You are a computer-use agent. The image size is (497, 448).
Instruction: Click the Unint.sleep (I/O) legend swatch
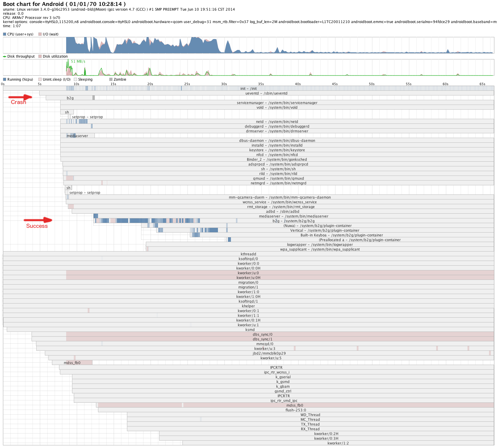40,79
